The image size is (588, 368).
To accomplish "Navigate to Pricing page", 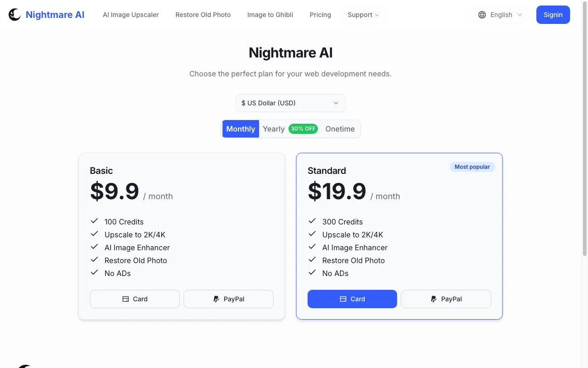I will pos(320,15).
